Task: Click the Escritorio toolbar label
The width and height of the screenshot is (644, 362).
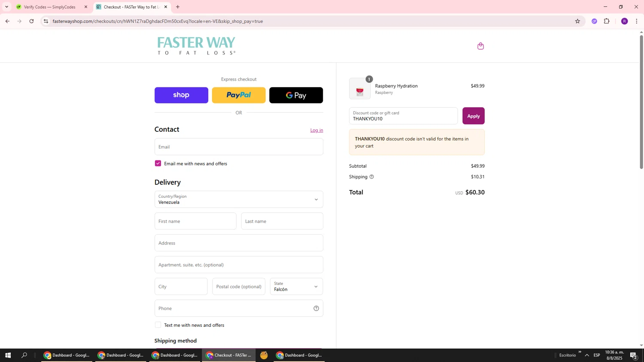Action: pyautogui.click(x=568, y=355)
